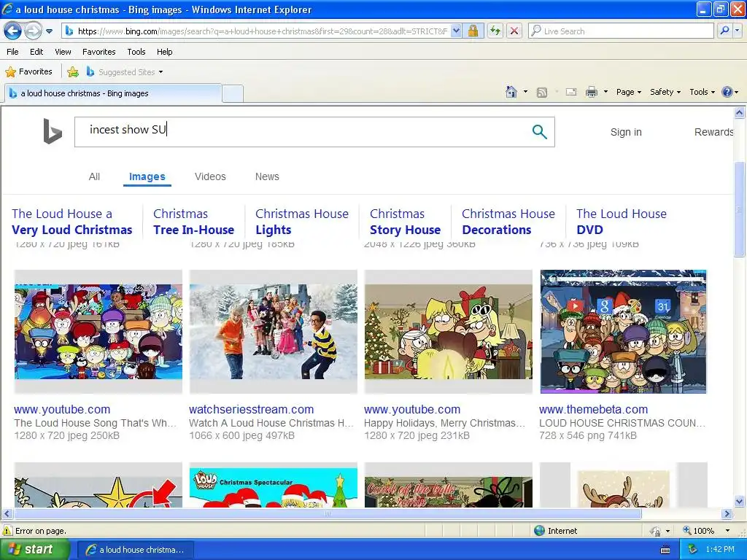Image resolution: width=747 pixels, height=560 pixels.
Task: Expand the Home button dropdown arrow
Action: 525,92
